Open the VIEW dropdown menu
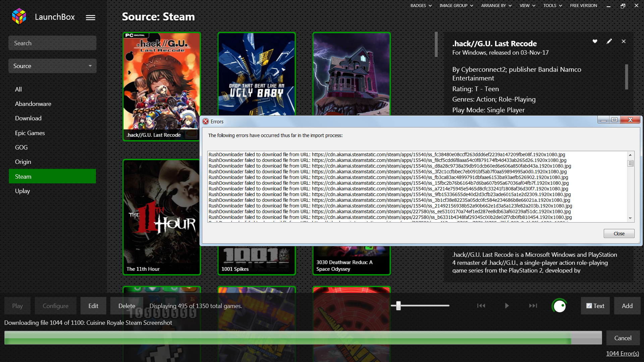Screen dimensions: 644x362 pos(527,5)
